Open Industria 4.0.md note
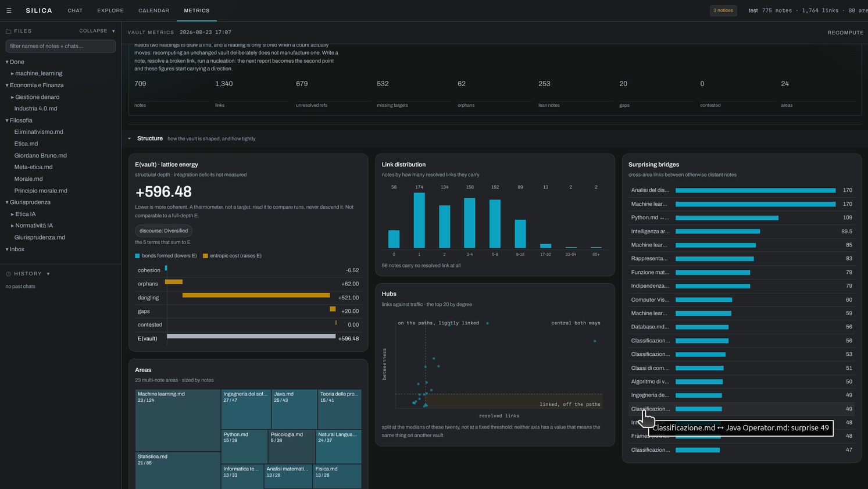This screenshot has height=489, width=868. [x=35, y=109]
